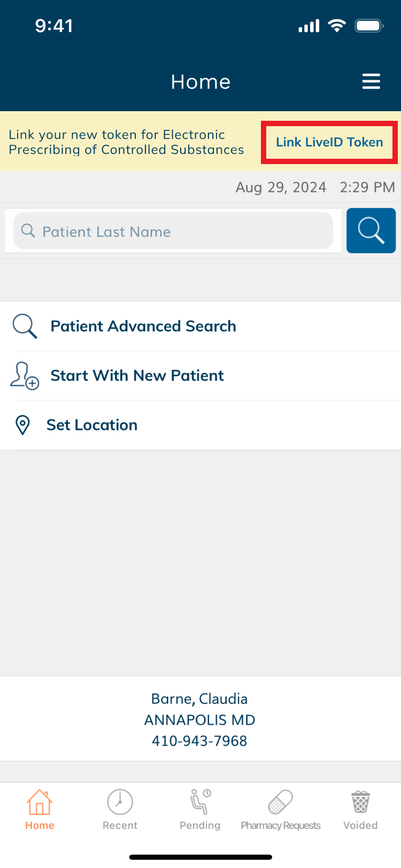
Task: Choose Start With New Patient
Action: point(137,376)
